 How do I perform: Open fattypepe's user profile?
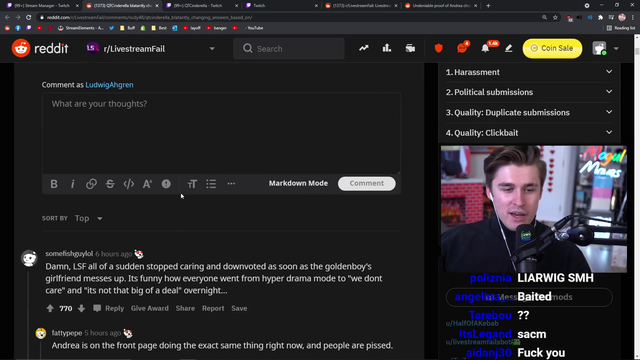67,333
